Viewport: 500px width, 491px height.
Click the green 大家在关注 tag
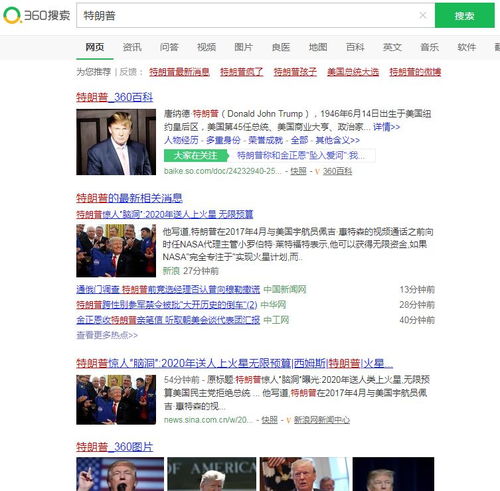[196, 156]
